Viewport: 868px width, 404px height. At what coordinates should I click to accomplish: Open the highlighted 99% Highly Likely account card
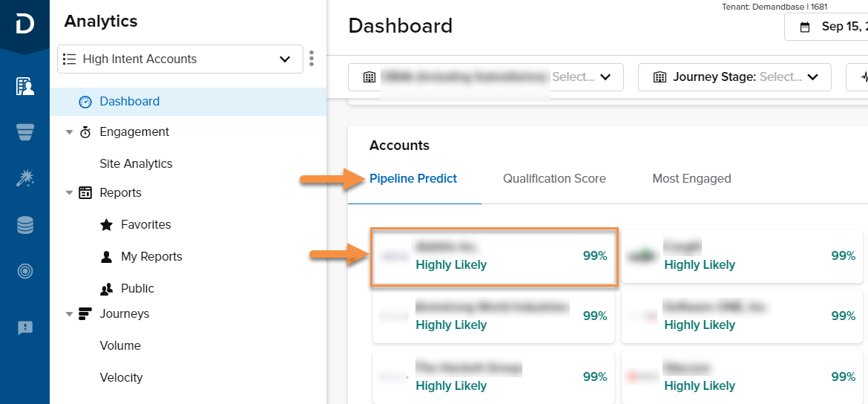tap(494, 256)
